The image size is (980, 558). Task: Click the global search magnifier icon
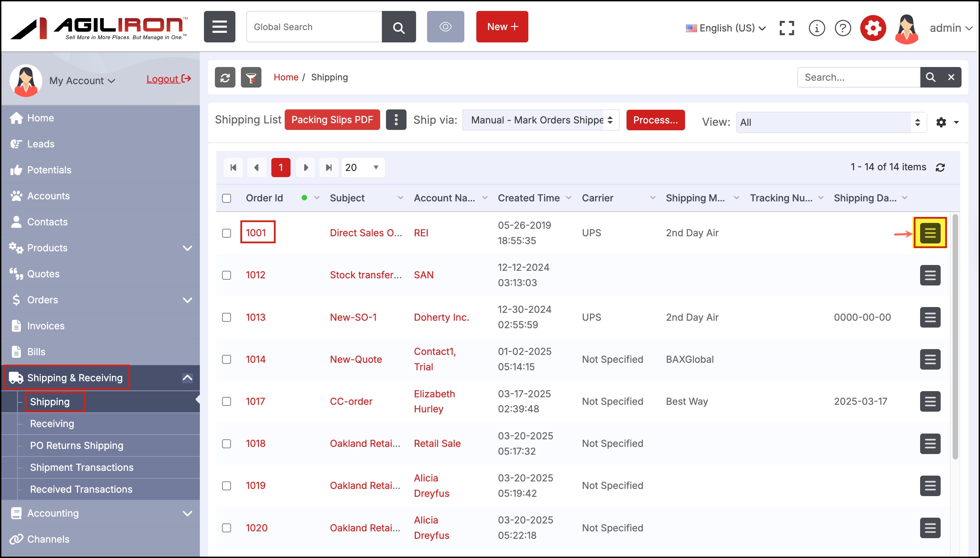click(398, 27)
